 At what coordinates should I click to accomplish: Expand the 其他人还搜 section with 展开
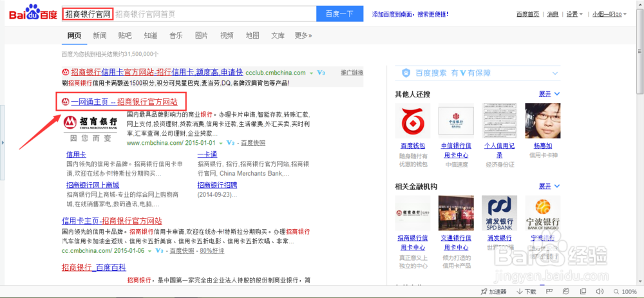[x=549, y=94]
